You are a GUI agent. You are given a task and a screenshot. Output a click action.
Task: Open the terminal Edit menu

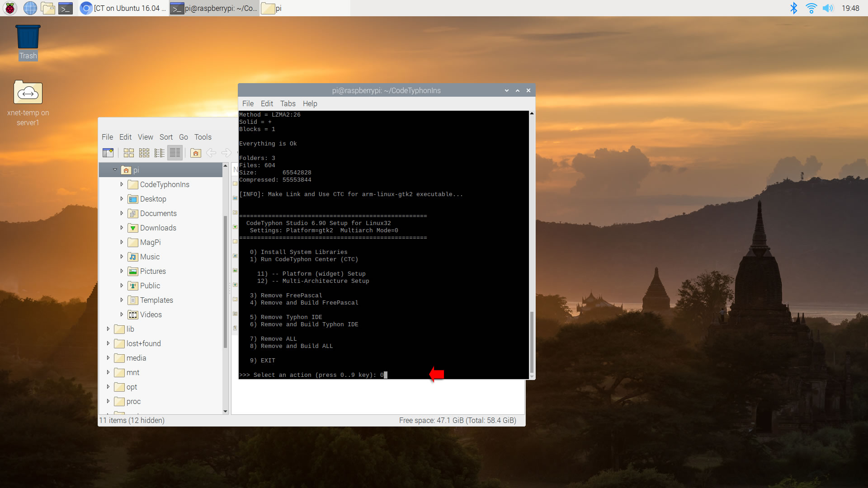tap(267, 103)
